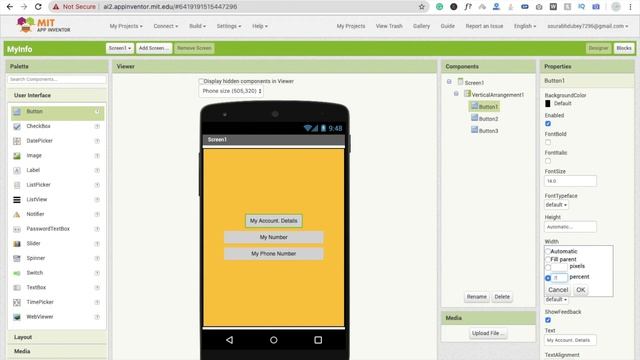Select the percent width radio option

pyautogui.click(x=548, y=278)
